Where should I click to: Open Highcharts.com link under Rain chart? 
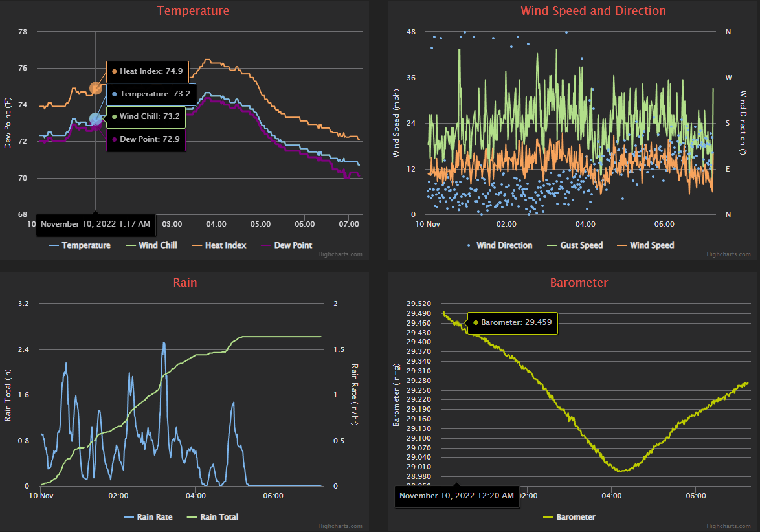[x=340, y=526]
